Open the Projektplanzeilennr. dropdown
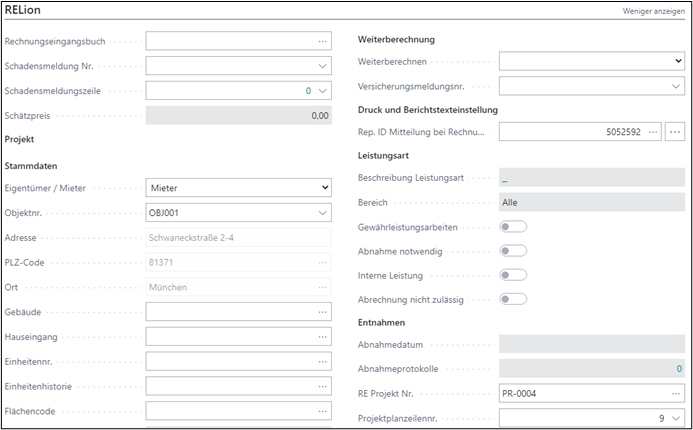The width and height of the screenshot is (693, 430). [x=675, y=418]
